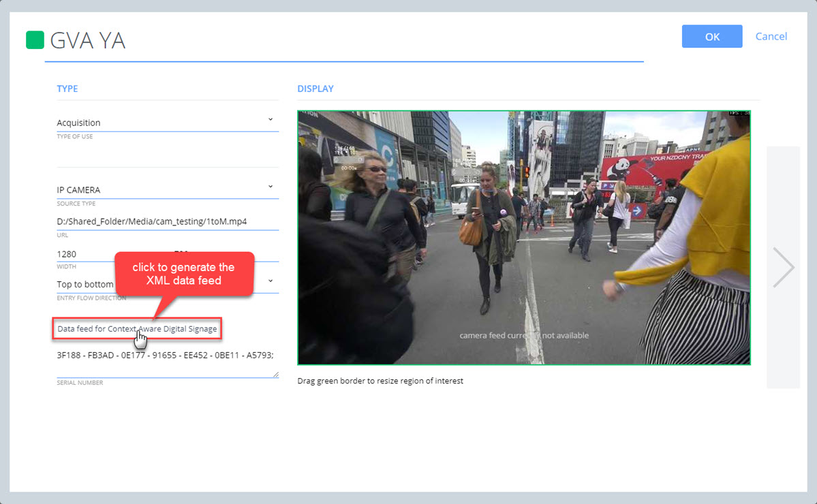Click the camera feed preview image
Screen dimensions: 817x504
pos(523,238)
